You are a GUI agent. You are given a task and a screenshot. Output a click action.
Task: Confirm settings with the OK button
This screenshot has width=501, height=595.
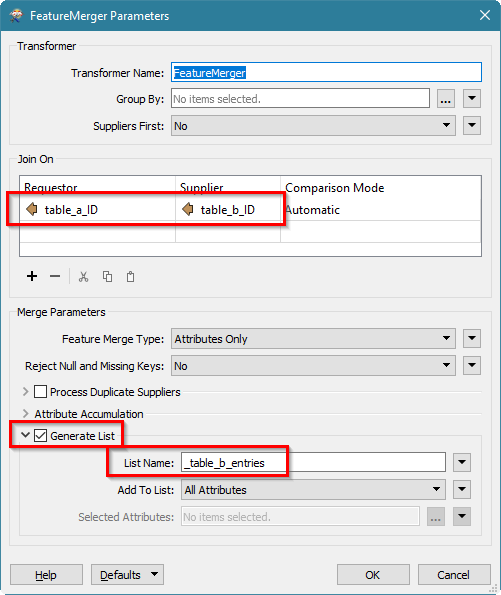[x=373, y=575]
